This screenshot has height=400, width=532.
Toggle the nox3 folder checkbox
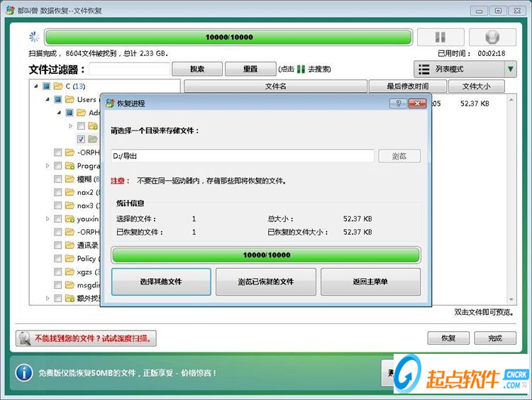(58, 206)
